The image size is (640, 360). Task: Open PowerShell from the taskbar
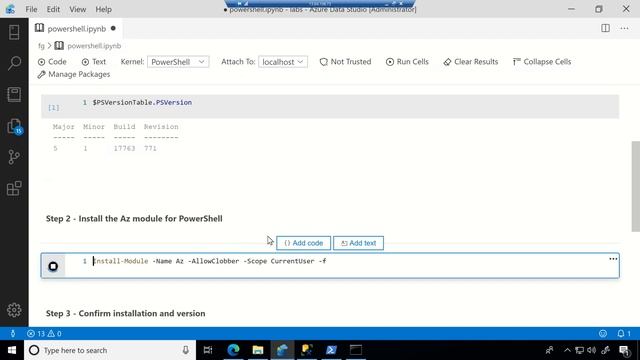(x=331, y=350)
